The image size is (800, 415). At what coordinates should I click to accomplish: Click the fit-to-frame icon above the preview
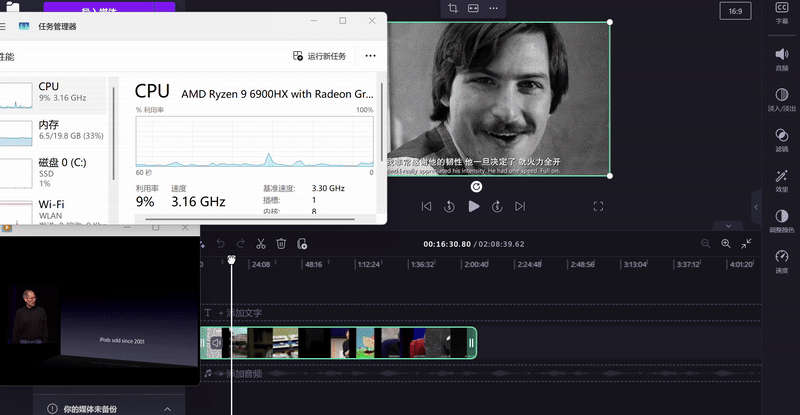(474, 8)
